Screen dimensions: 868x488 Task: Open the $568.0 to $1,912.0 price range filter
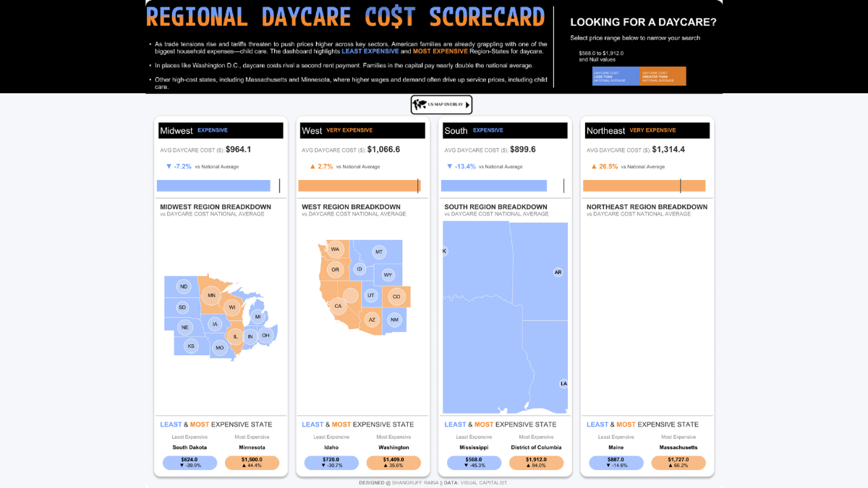601,56
